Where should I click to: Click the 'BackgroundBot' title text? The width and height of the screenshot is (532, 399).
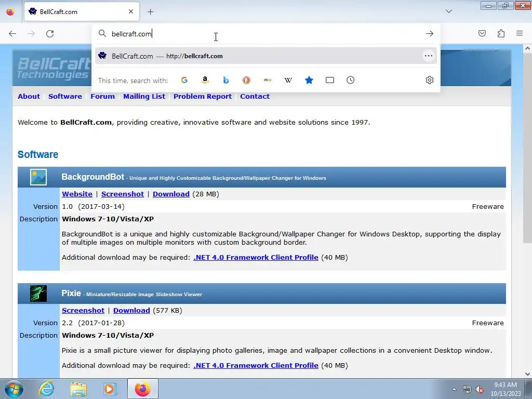[x=93, y=177]
